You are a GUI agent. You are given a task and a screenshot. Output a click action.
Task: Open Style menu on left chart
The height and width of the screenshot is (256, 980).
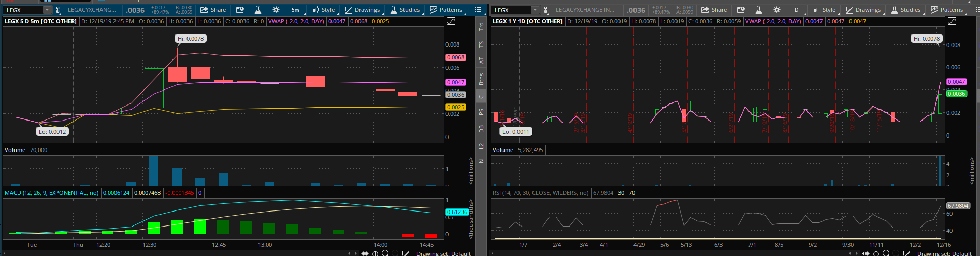[x=323, y=10]
